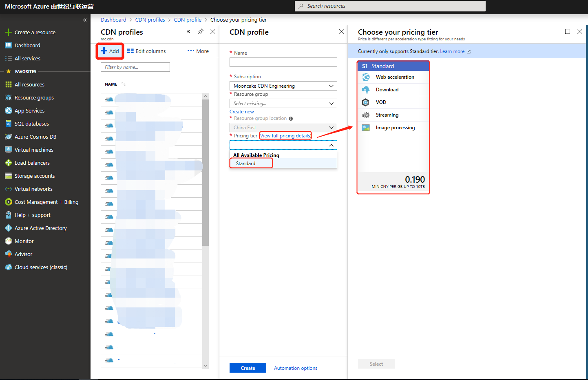Maximize the Choose your pricing tier blade

568,31
